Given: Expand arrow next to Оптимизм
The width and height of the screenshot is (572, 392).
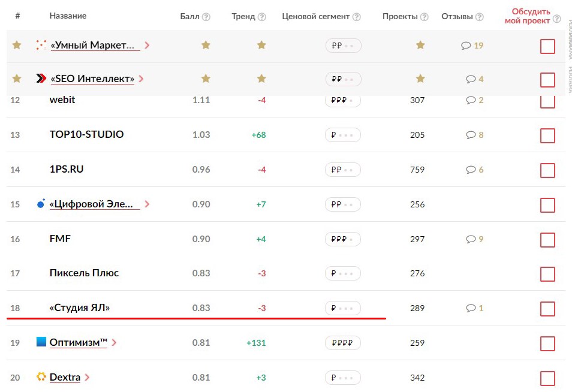Looking at the screenshot, I should point(114,342).
